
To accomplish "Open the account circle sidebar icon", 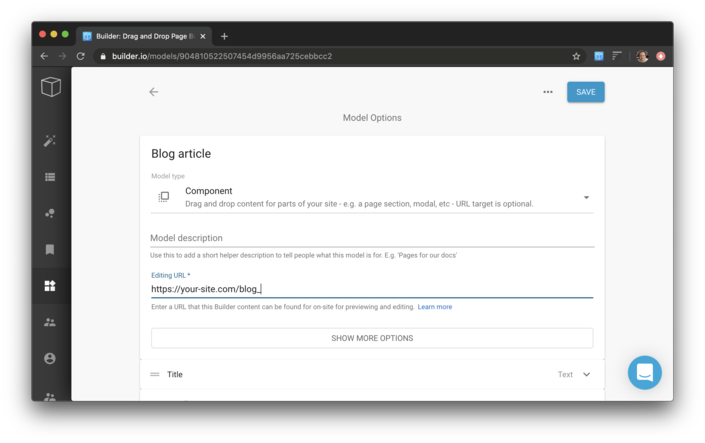I will tap(50, 358).
